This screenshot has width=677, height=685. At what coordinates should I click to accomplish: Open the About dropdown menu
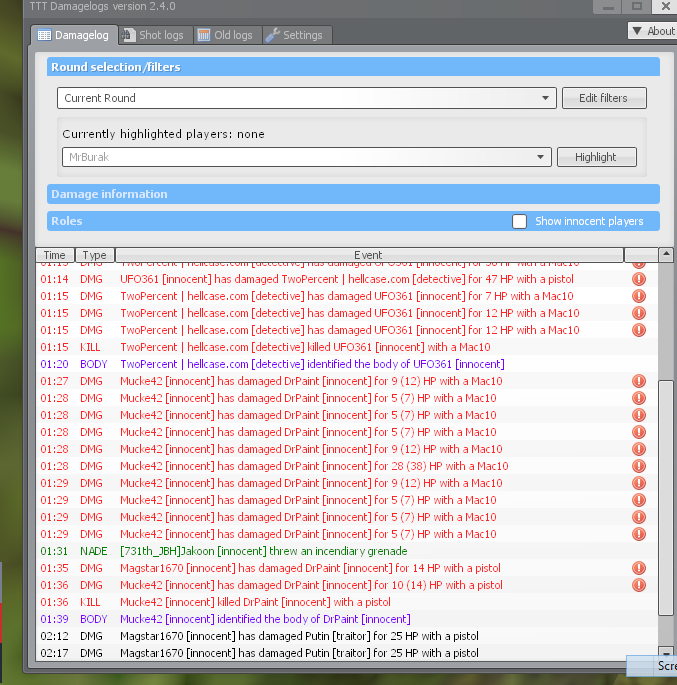(x=652, y=31)
